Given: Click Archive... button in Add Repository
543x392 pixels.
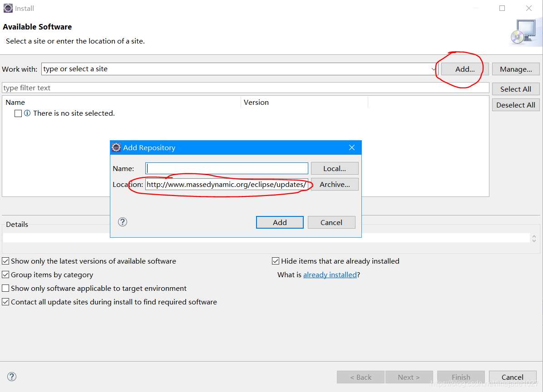Looking at the screenshot, I should 335,184.
